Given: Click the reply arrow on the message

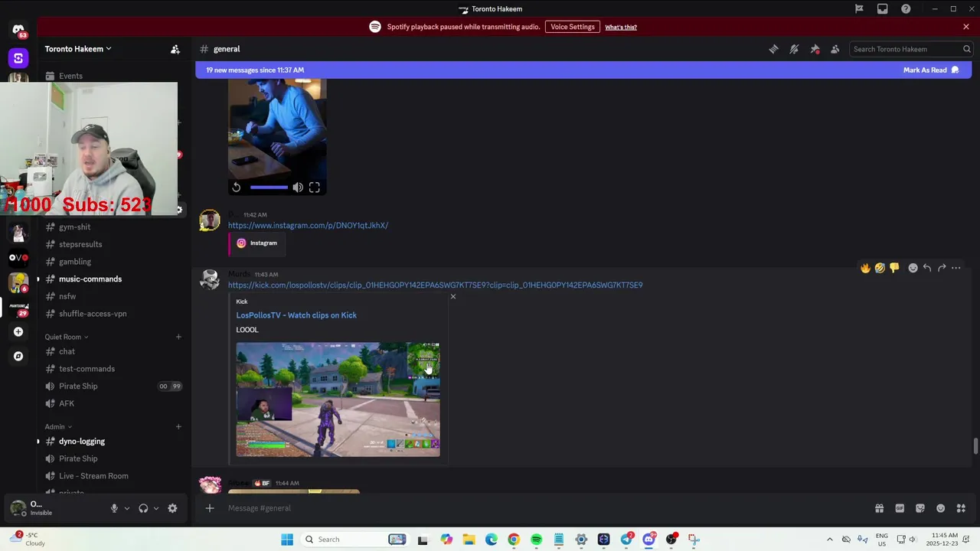Looking at the screenshot, I should click(927, 268).
